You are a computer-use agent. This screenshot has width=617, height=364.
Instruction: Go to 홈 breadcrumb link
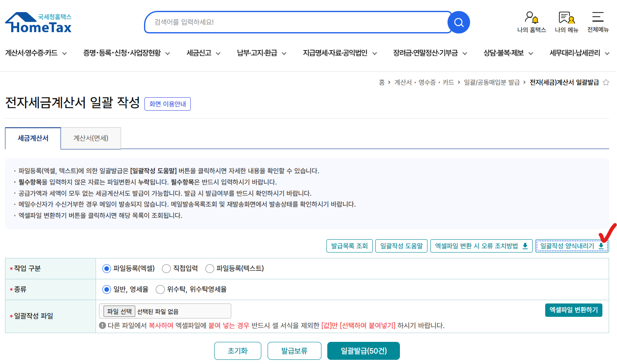click(382, 82)
